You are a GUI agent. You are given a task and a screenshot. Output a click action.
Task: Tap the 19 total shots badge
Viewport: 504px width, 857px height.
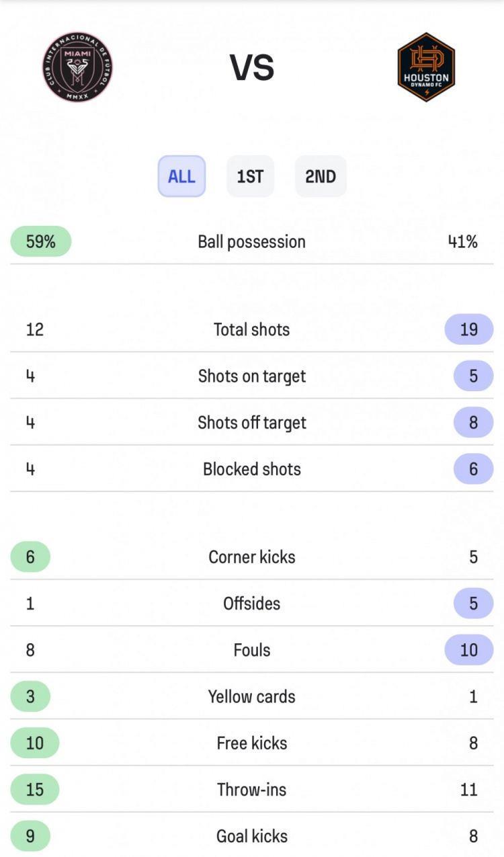coord(469,329)
